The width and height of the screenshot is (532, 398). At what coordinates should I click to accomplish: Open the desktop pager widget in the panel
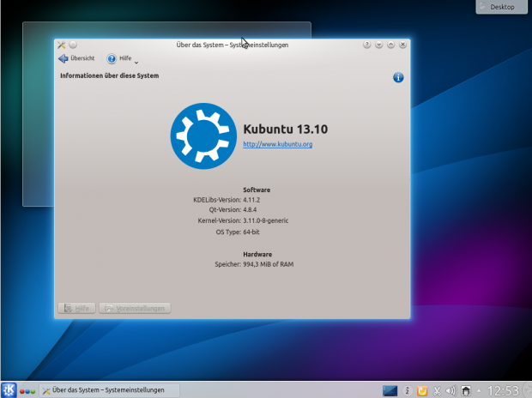coord(390,390)
